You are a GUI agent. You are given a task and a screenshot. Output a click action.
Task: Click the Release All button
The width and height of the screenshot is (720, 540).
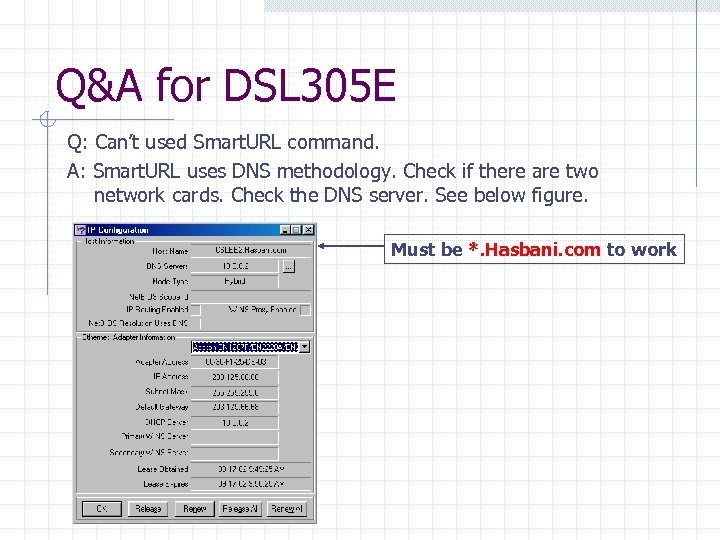[241, 509]
